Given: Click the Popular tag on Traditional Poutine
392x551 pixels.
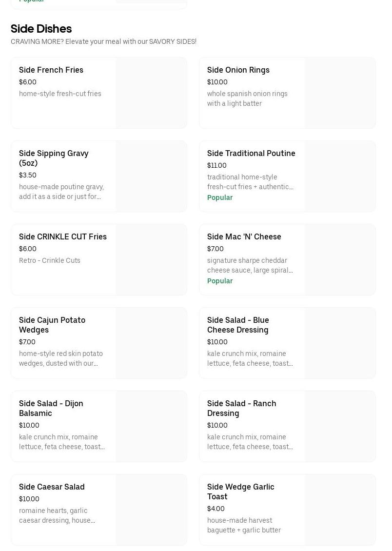Looking at the screenshot, I should pos(220,197).
